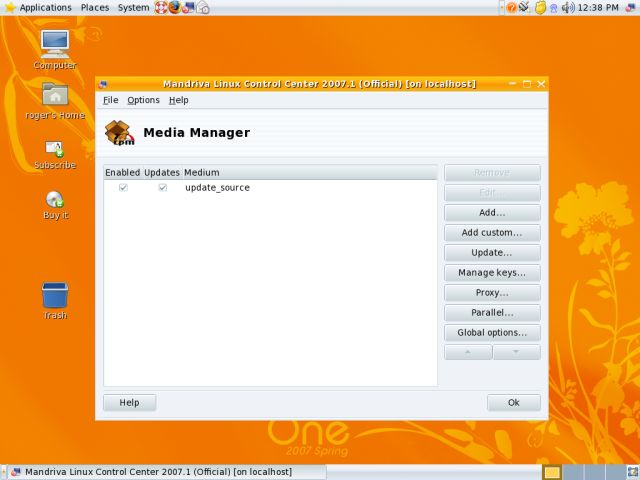Image resolution: width=640 pixels, height=480 pixels.
Task: Open the Places menu
Action: tap(95, 7)
